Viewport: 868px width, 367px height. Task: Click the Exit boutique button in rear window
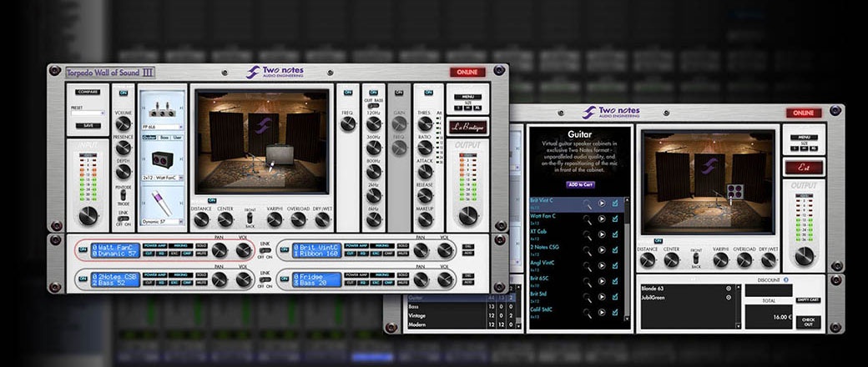click(803, 167)
